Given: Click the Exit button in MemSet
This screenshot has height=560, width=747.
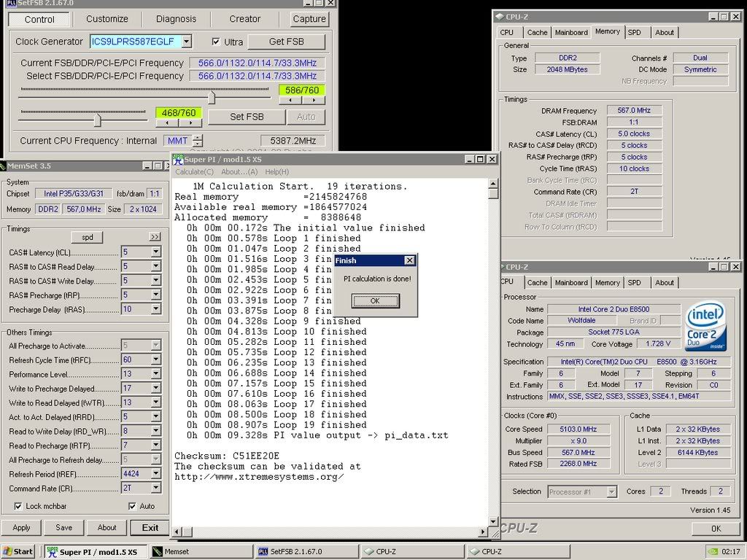Looking at the screenshot, I should (x=150, y=527).
